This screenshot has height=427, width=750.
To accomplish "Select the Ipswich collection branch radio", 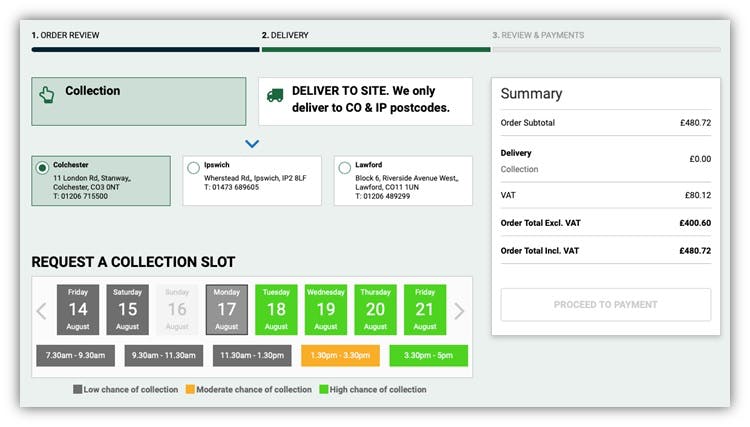I will click(193, 168).
